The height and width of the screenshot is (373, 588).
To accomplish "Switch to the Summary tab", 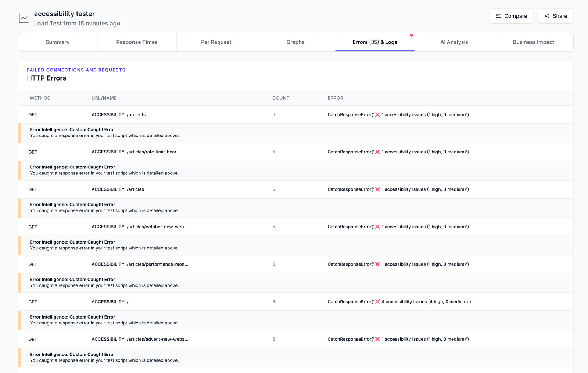I will click(x=57, y=42).
